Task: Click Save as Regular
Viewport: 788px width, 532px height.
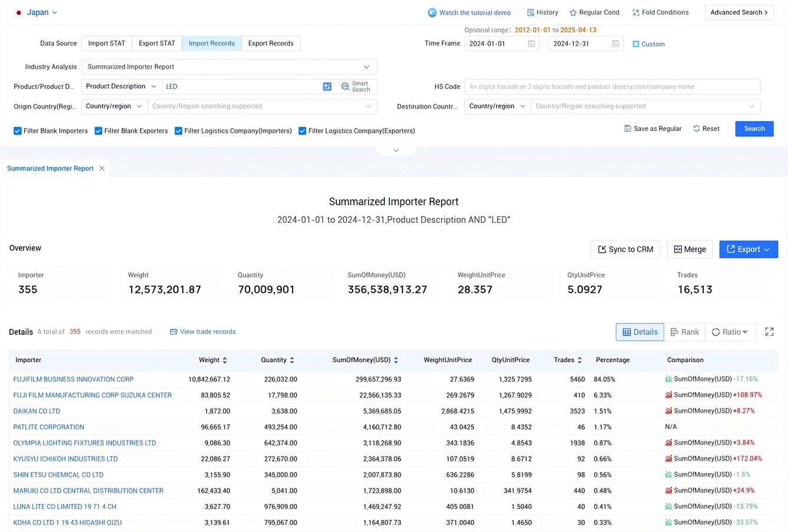Action: [x=653, y=129]
